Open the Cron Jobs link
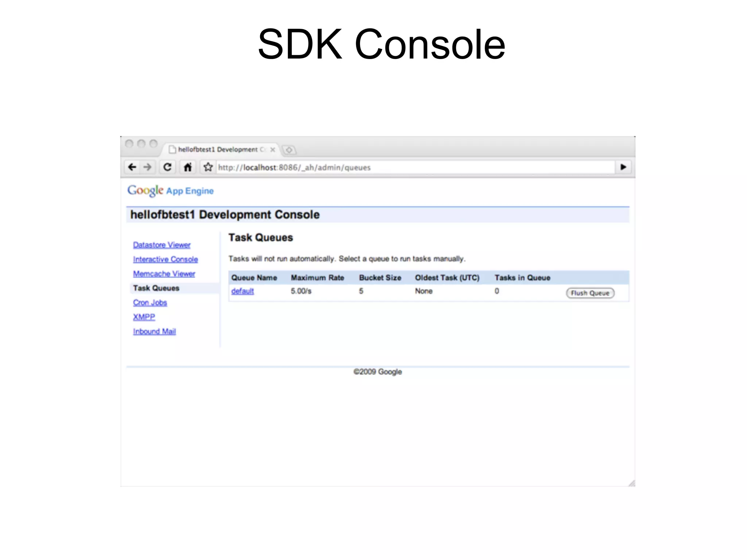The image size is (747, 560). point(150,303)
